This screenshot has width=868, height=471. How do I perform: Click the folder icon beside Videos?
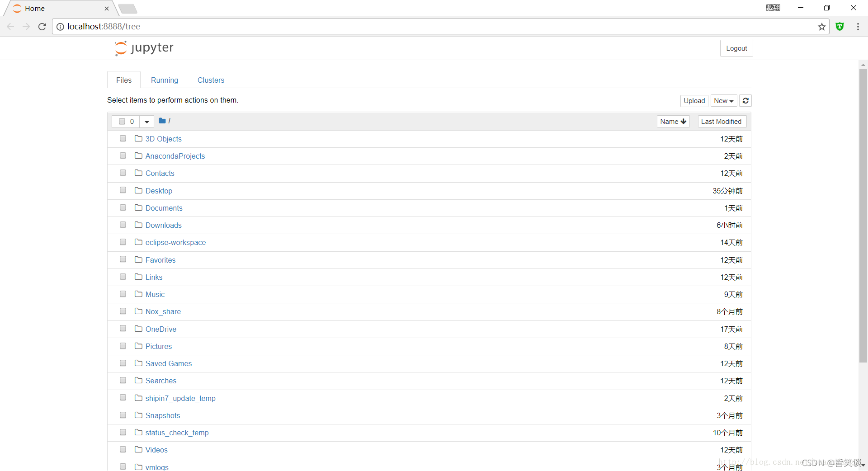click(138, 449)
